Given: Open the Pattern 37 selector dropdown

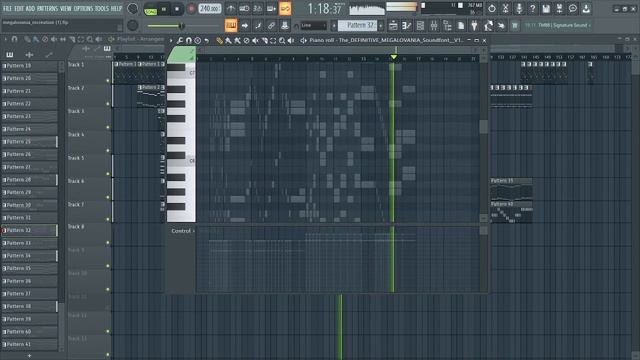Looking at the screenshot, I should [357, 25].
